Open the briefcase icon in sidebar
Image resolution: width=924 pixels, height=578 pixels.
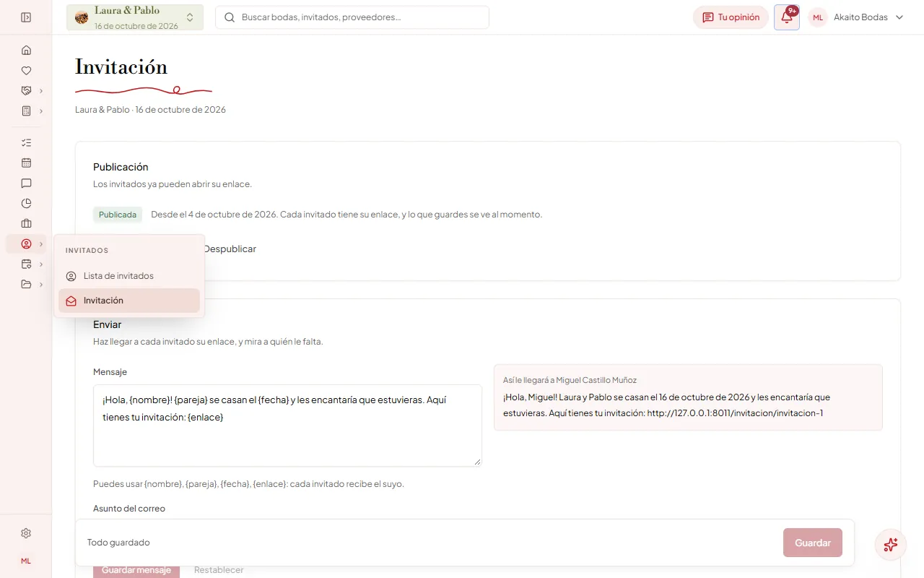click(x=26, y=223)
